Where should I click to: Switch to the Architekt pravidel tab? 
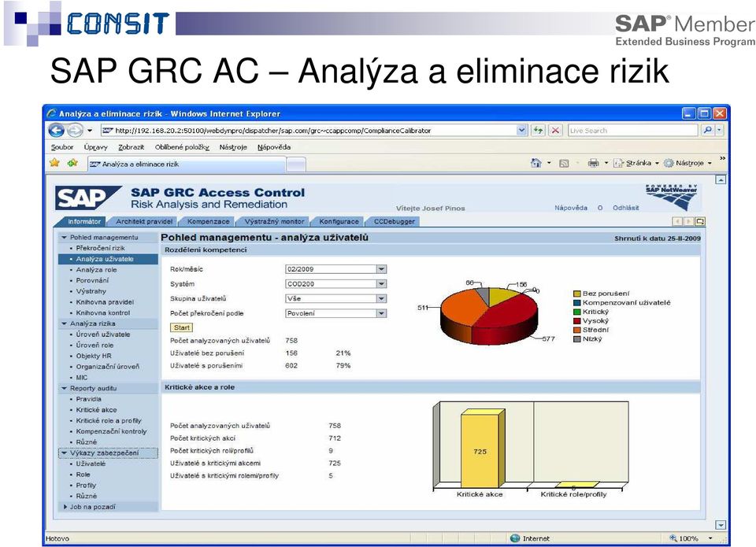[x=143, y=221]
